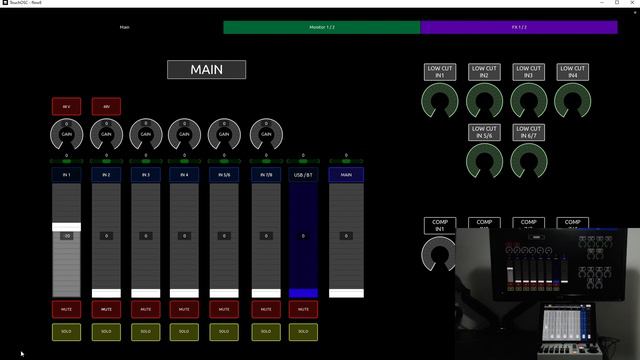Click the LOW CUT IN 5/6 knob
The image size is (640, 360).
coord(484,161)
